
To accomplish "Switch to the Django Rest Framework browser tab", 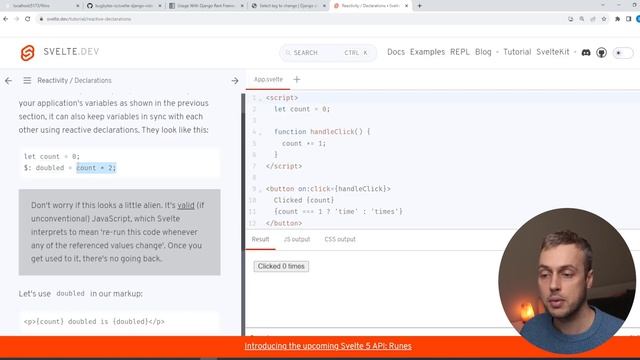I will (206, 6).
